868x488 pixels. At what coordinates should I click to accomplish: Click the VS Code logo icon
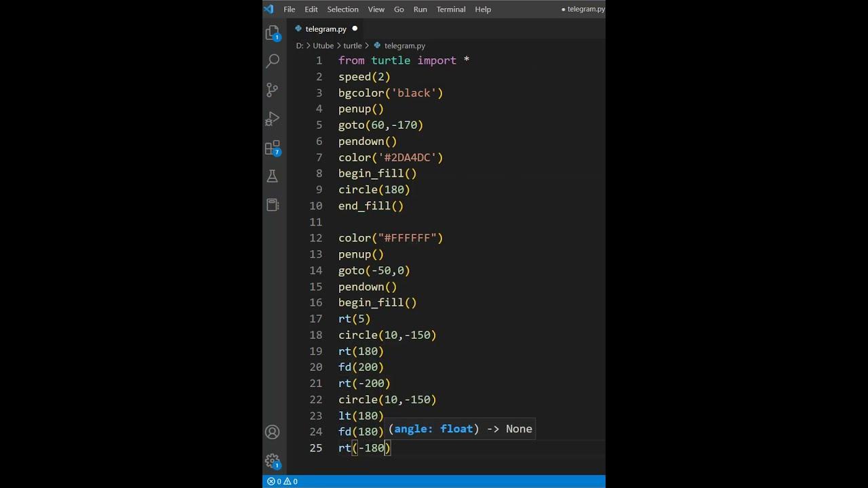point(269,9)
